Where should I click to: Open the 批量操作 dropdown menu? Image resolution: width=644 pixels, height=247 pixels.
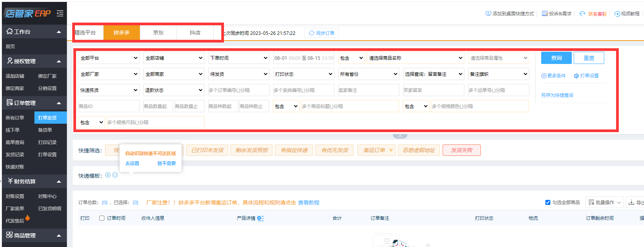(x=604, y=202)
